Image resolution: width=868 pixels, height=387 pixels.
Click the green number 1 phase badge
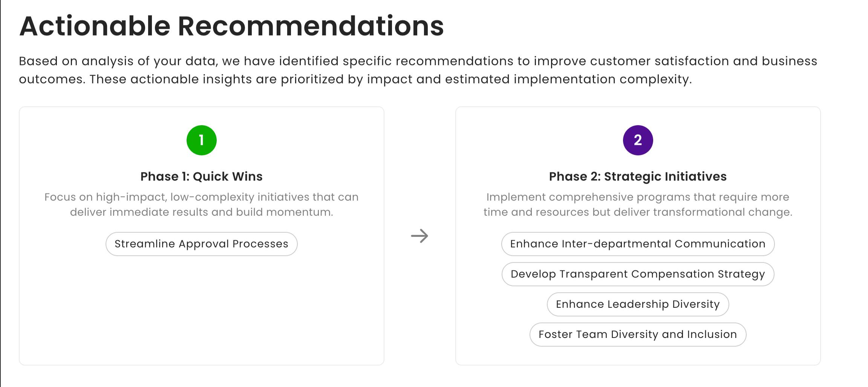coord(202,140)
